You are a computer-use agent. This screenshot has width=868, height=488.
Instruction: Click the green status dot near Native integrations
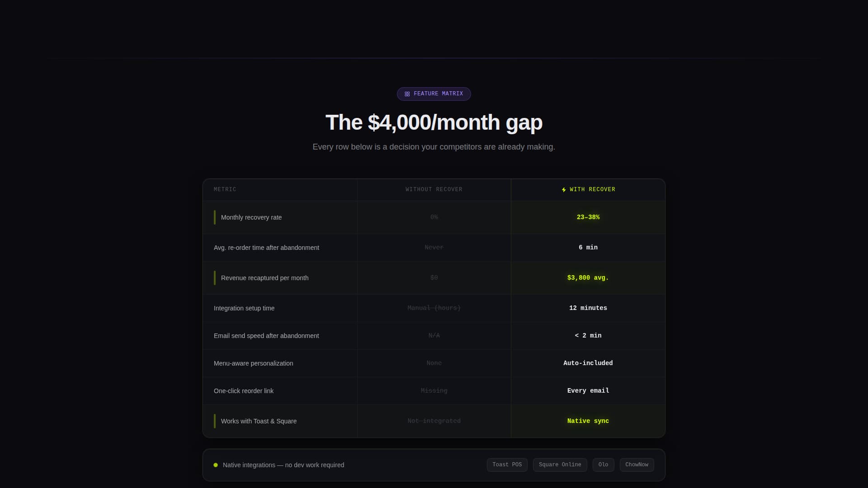(216, 465)
